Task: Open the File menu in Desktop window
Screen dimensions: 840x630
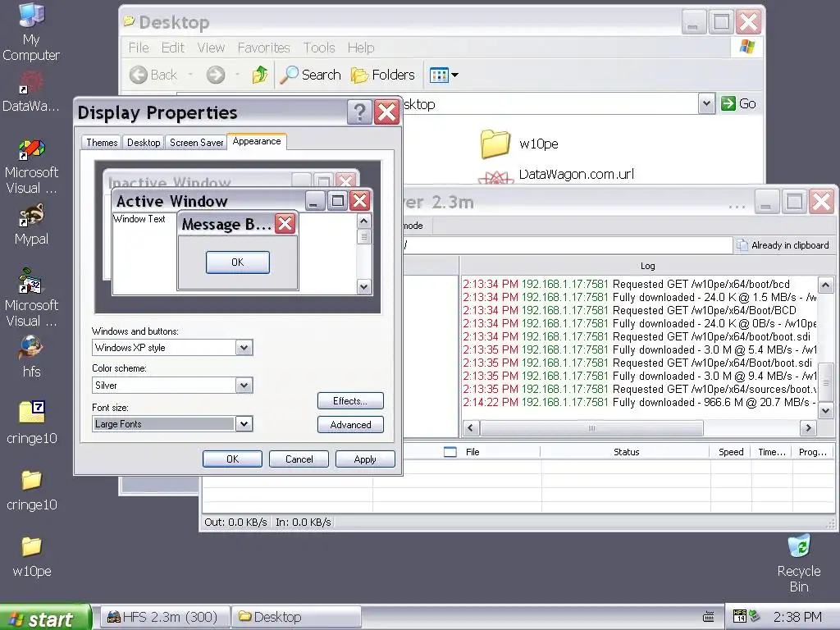Action: coord(138,48)
